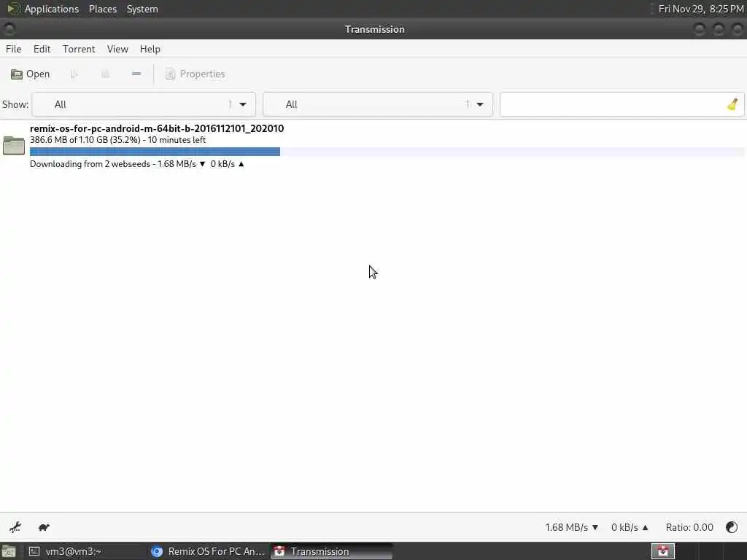Click the show desktop icon in bottom panel
The height and width of the screenshot is (560, 747).
pos(9,551)
